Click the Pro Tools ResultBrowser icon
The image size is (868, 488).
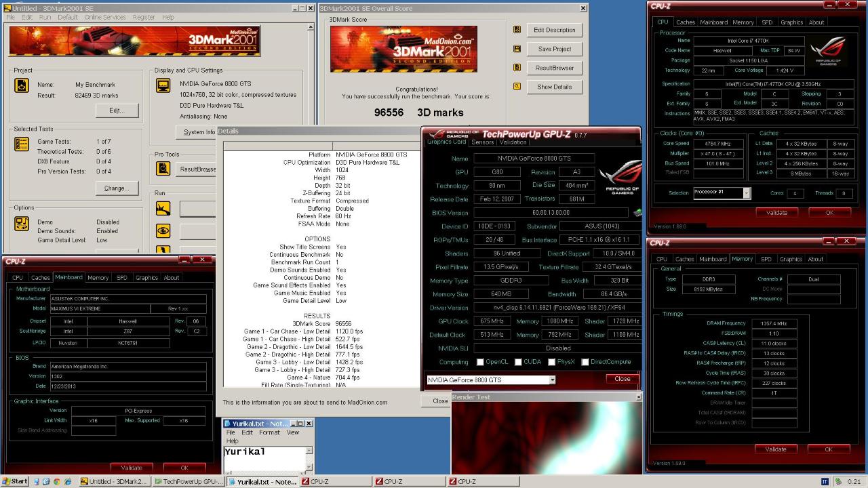tap(163, 169)
